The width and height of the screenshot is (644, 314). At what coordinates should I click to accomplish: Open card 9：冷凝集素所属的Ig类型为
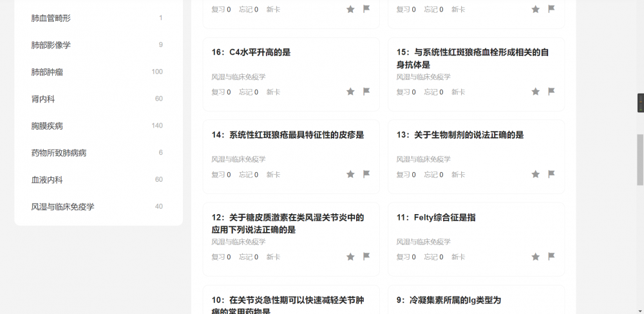pos(448,300)
